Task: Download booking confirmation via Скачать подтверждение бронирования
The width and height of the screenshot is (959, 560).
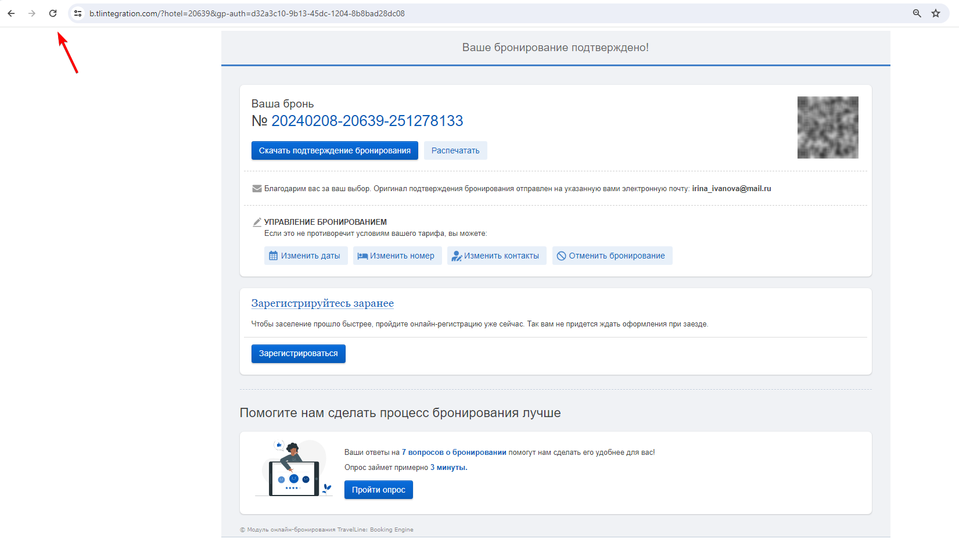Action: click(x=335, y=150)
